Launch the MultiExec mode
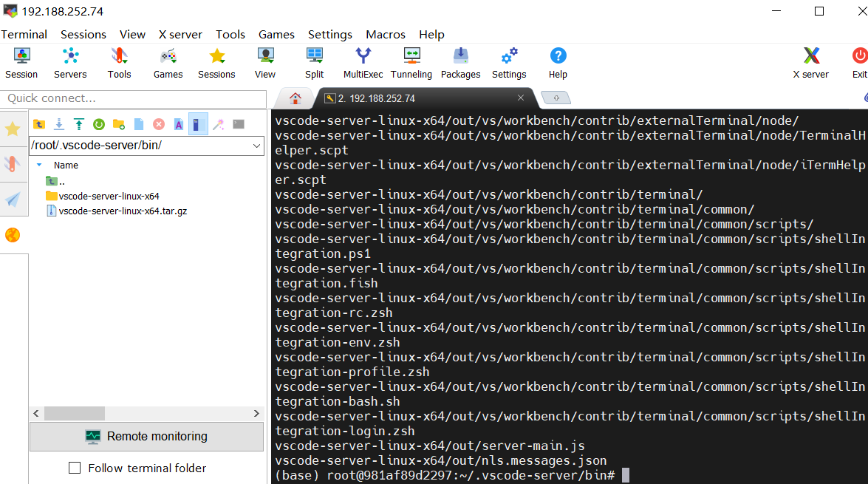The height and width of the screenshot is (484, 868). (363, 63)
